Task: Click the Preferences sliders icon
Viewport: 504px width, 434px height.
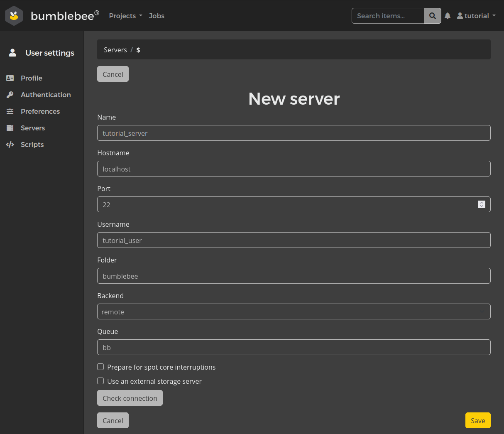Action: click(10, 111)
